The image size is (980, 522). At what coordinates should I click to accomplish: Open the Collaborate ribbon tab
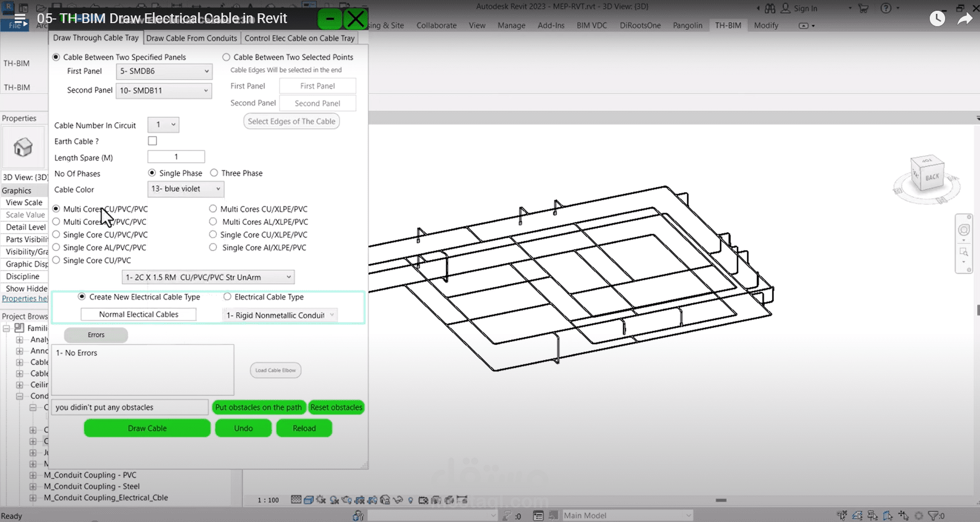[435, 25]
